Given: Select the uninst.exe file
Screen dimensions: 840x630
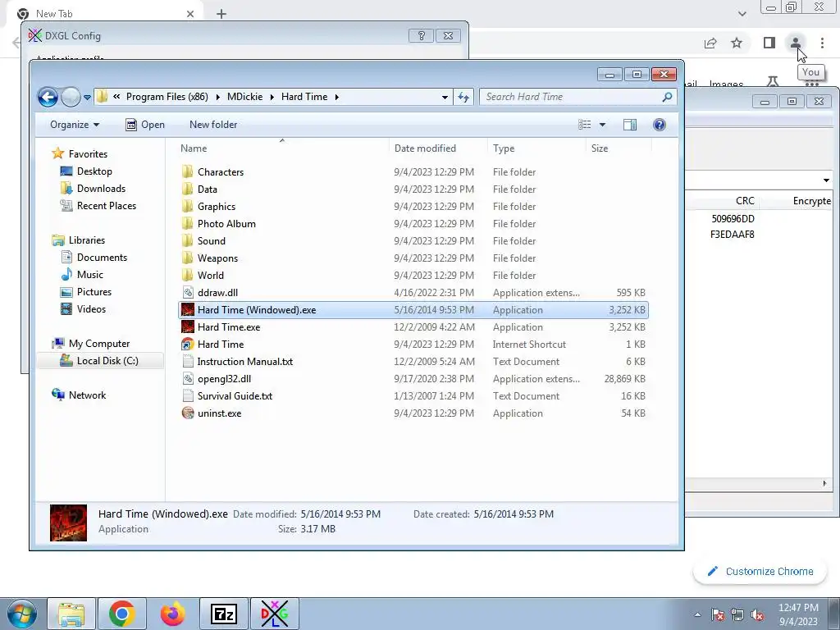Looking at the screenshot, I should tap(413, 413).
